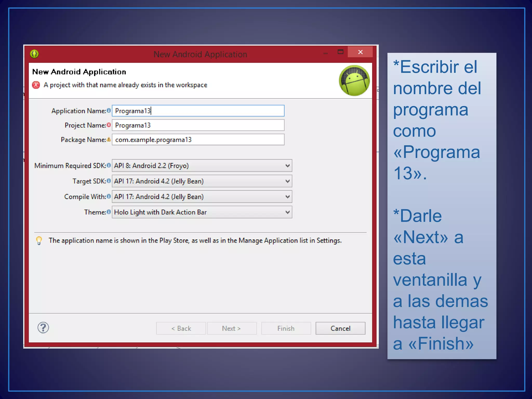Maximize the New Android Application dialog
532x399 pixels.
(340, 52)
